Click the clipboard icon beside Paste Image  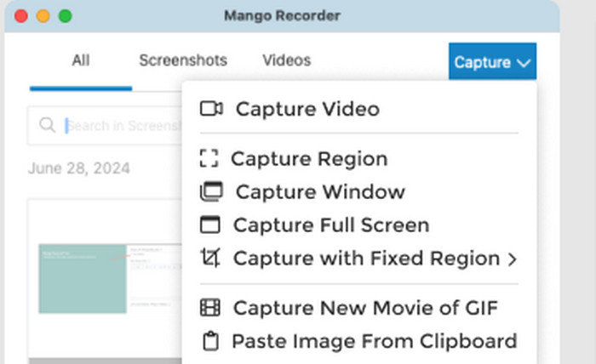209,341
